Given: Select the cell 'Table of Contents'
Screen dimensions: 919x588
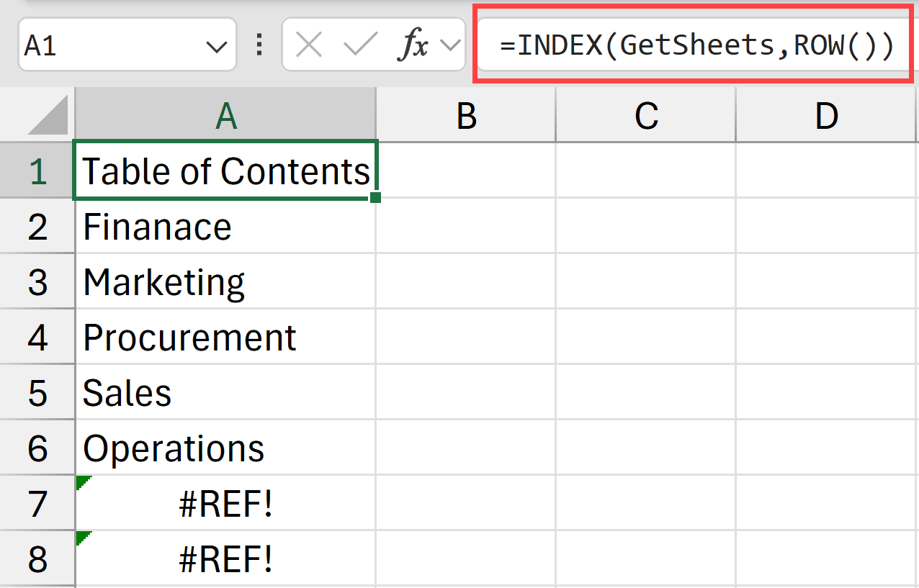Looking at the screenshot, I should tap(225, 170).
